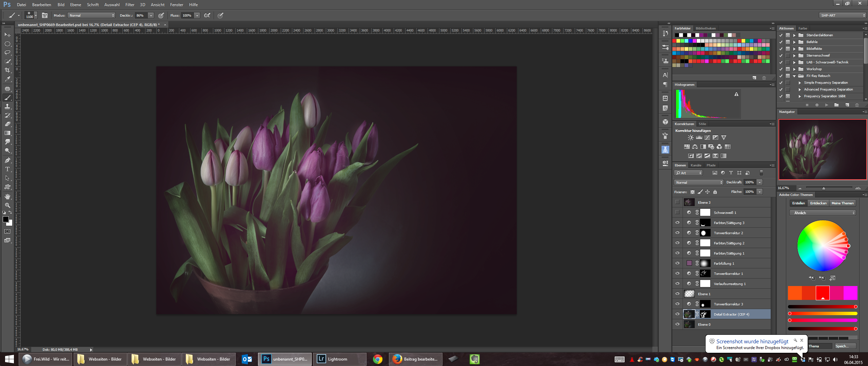
Task: Select the Pen tool
Action: (7, 160)
